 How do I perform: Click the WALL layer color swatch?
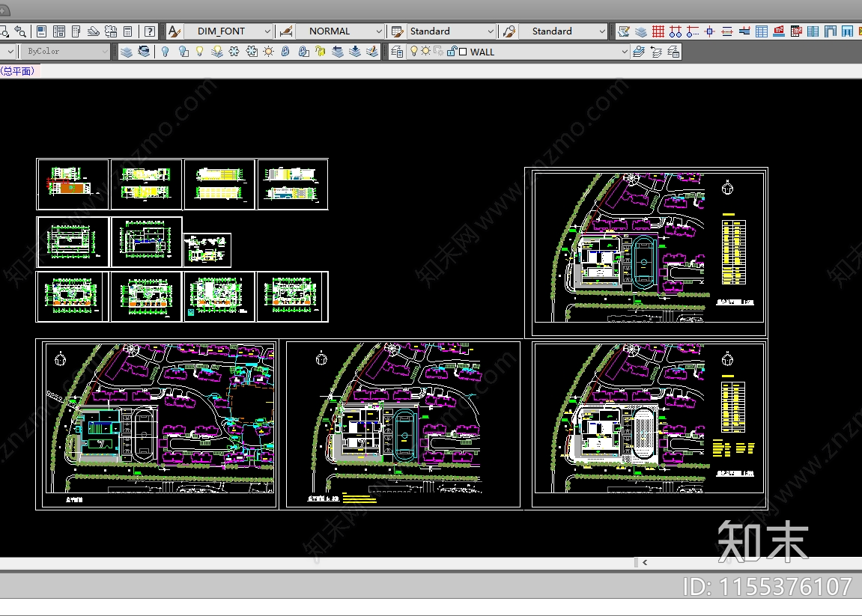[463, 52]
